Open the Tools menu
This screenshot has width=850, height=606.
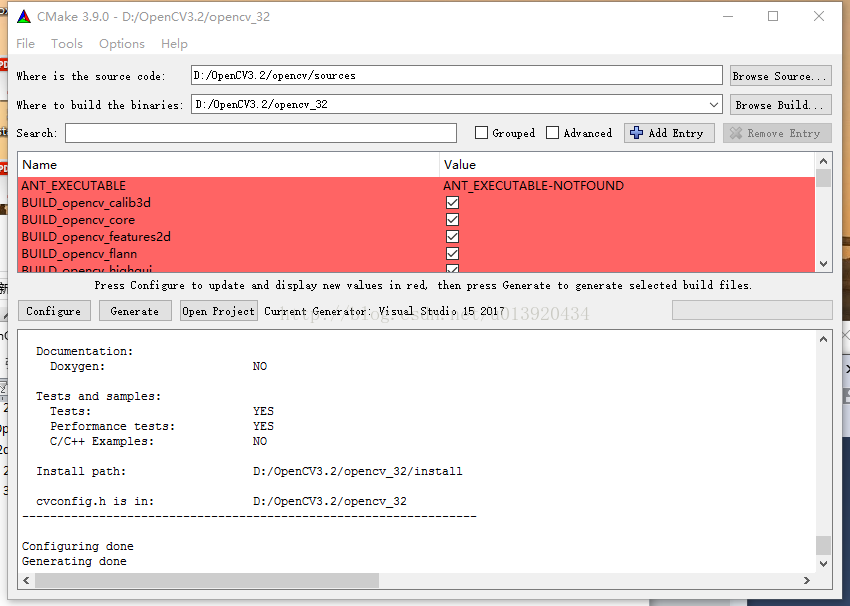pos(67,43)
